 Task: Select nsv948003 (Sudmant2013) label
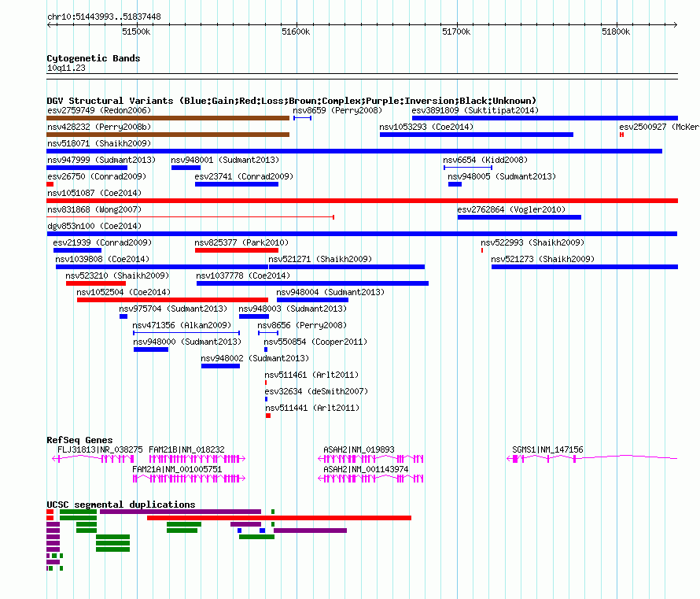coord(293,309)
